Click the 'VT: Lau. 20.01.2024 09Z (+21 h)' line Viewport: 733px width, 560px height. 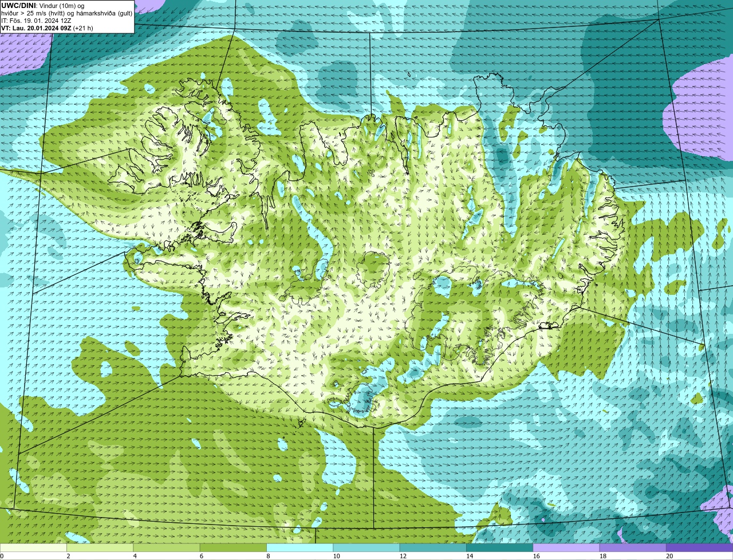click(x=47, y=27)
